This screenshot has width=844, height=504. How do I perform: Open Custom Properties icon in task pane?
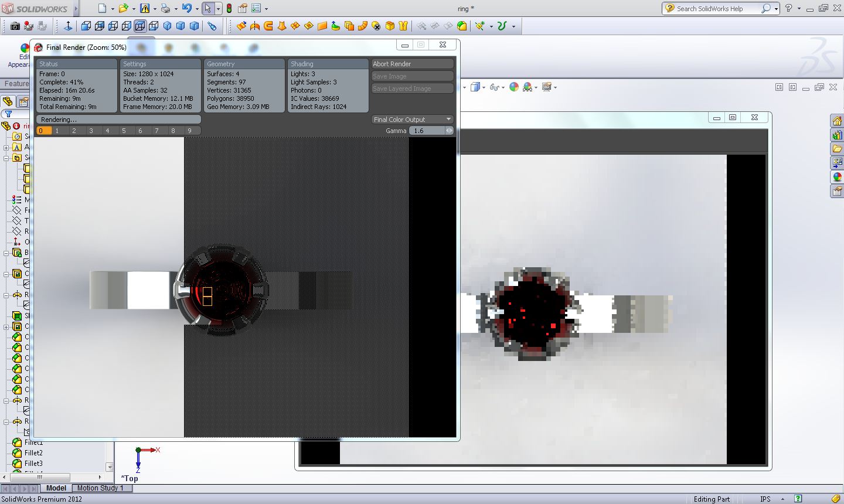point(837,191)
